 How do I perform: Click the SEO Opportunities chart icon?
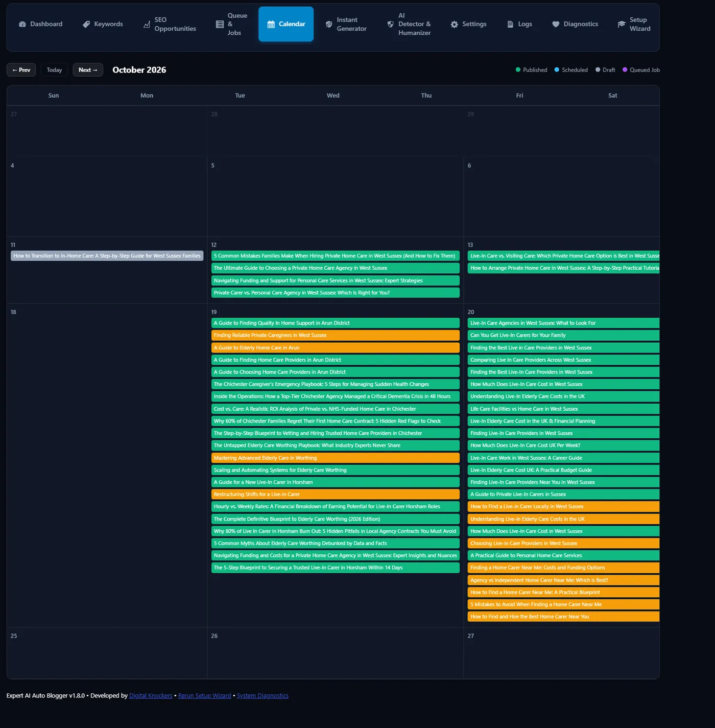[147, 24]
